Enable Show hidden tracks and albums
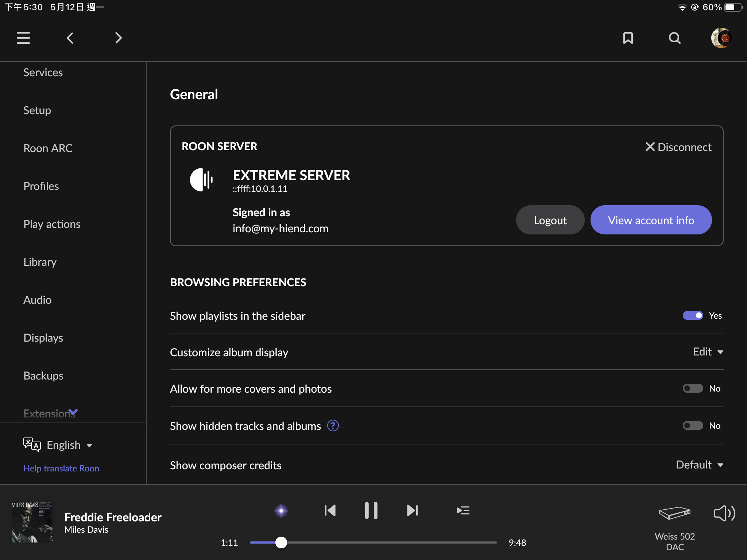Viewport: 747px width, 560px height. click(x=693, y=425)
